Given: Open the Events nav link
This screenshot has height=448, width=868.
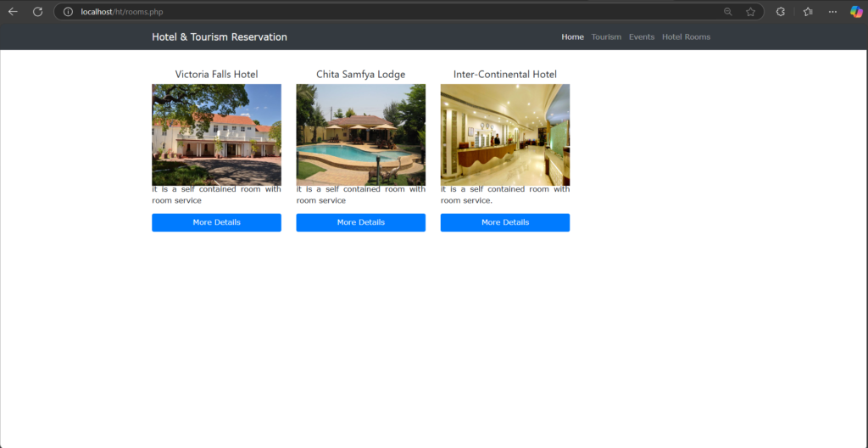Looking at the screenshot, I should click(642, 37).
